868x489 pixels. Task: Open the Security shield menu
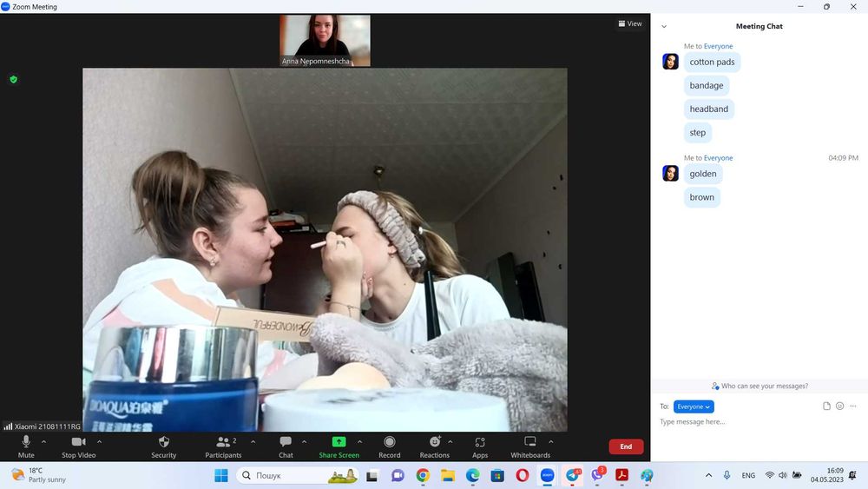(x=164, y=446)
